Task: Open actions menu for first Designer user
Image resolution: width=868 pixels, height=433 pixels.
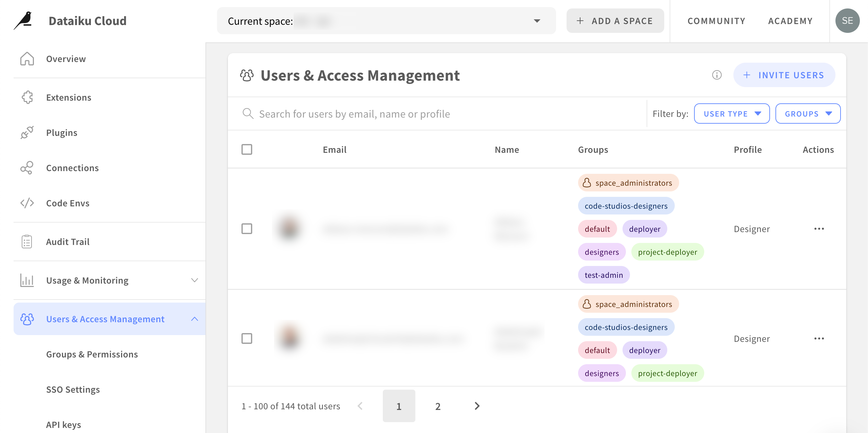Action: [819, 229]
